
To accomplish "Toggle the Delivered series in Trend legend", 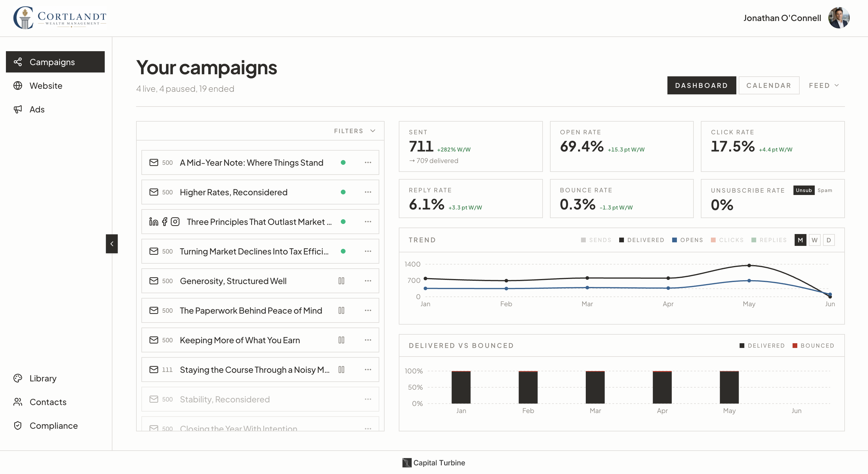I will (x=642, y=240).
